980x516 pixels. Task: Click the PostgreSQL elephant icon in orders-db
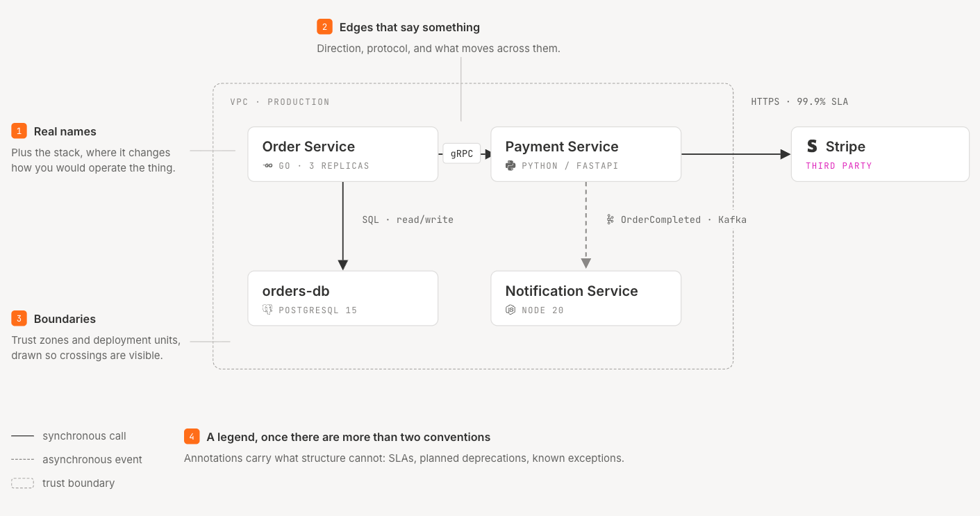click(267, 310)
